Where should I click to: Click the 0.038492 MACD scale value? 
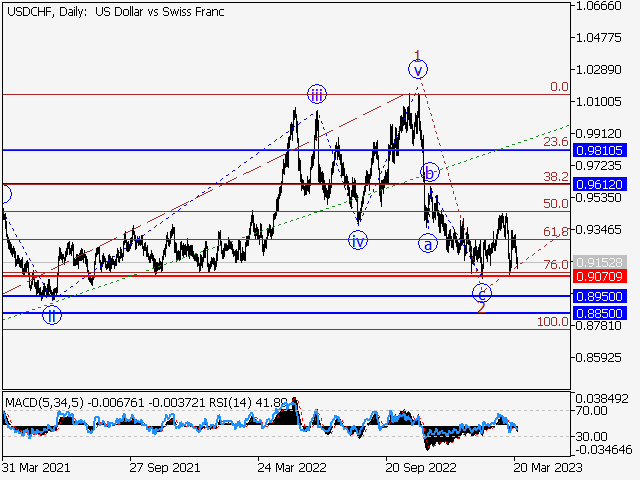(x=602, y=398)
